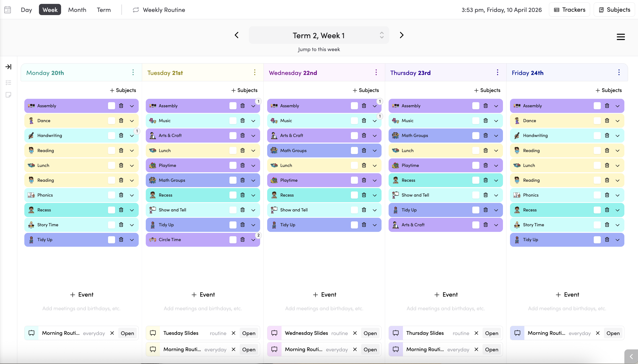Go to next week with right arrow
Image resolution: width=638 pixels, height=364 pixels.
click(401, 35)
